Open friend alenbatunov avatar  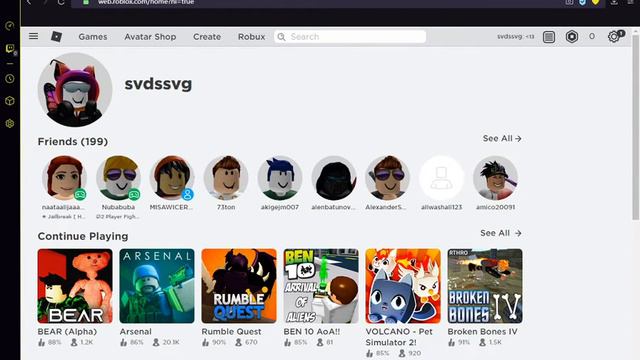pos(334,178)
